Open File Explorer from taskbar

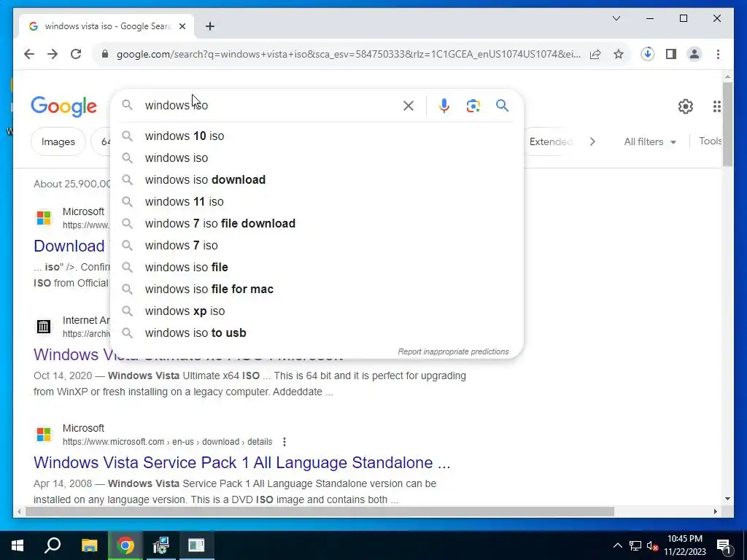pyautogui.click(x=89, y=545)
